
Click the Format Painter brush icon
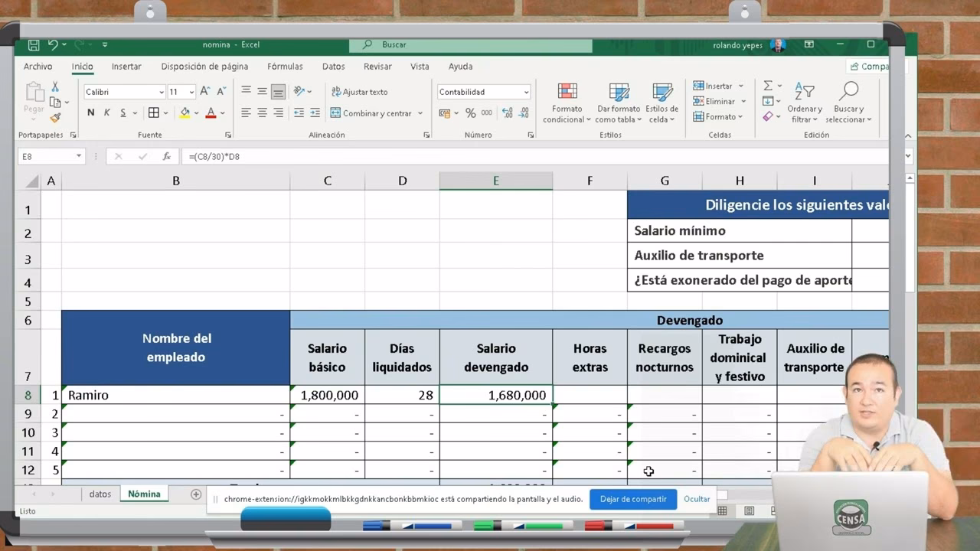point(55,118)
